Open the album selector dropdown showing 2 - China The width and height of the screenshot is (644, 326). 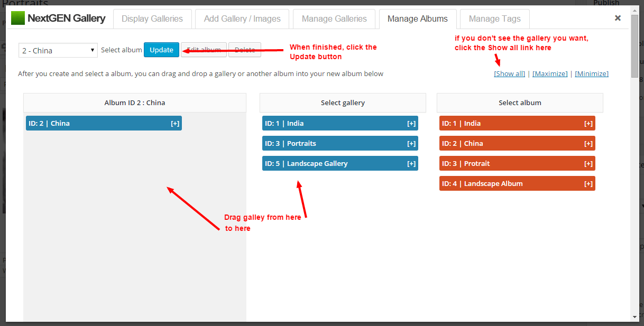pyautogui.click(x=58, y=50)
